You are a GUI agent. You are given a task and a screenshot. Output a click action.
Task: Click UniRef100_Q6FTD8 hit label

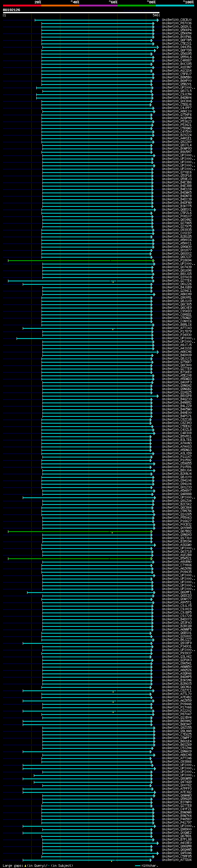[176, 50]
